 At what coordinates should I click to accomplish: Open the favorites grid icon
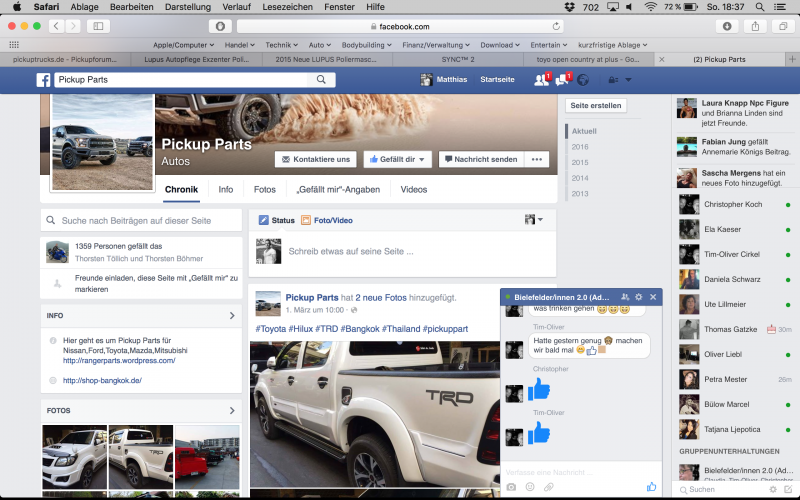(14, 45)
